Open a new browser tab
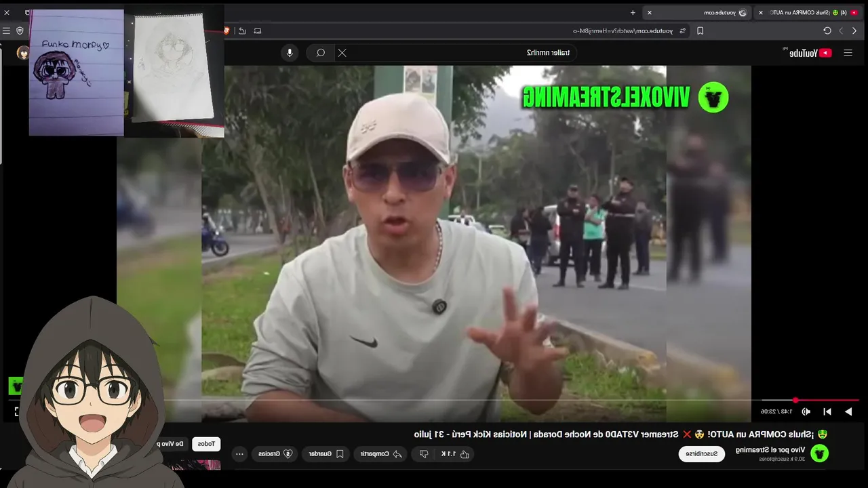Image resolution: width=868 pixels, height=488 pixels. [633, 12]
